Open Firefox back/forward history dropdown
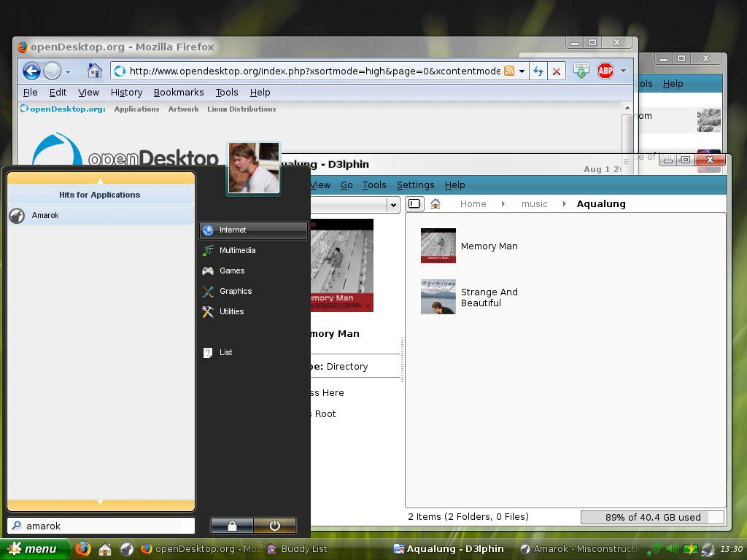 pos(68,72)
